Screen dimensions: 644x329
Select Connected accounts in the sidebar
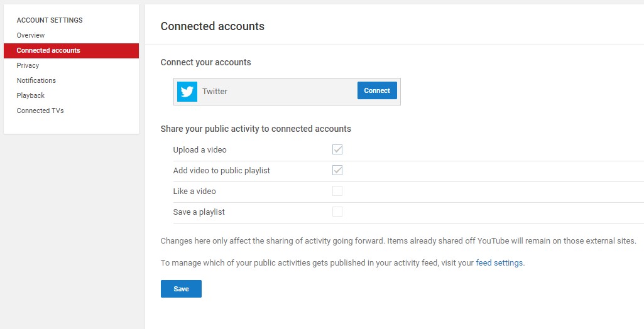click(x=71, y=50)
